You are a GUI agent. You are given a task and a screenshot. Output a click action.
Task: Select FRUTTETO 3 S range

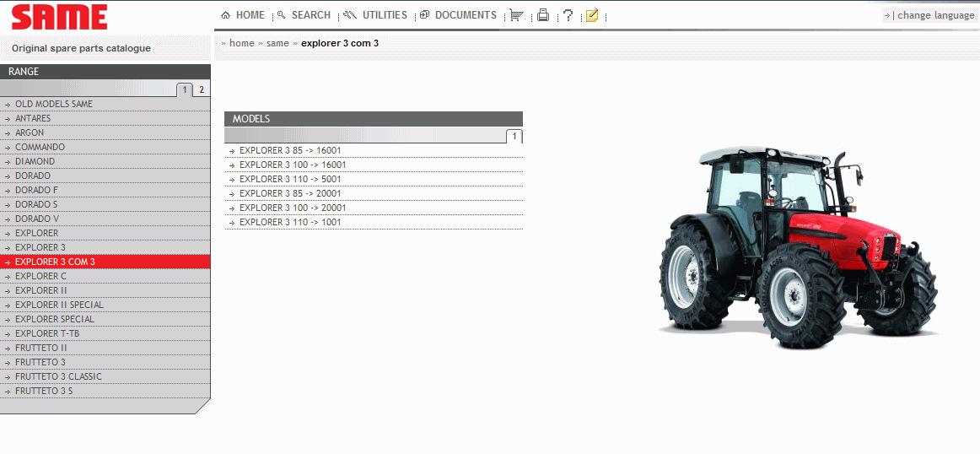[x=105, y=392]
